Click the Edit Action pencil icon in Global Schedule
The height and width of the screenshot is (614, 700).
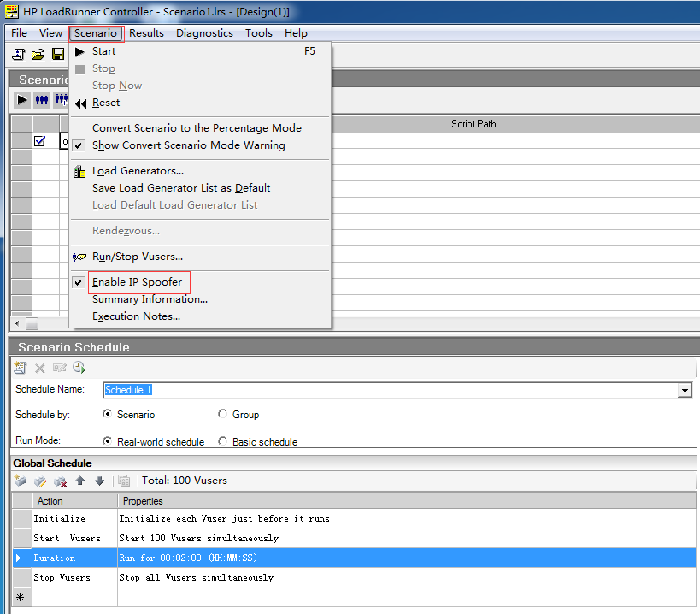(40, 481)
